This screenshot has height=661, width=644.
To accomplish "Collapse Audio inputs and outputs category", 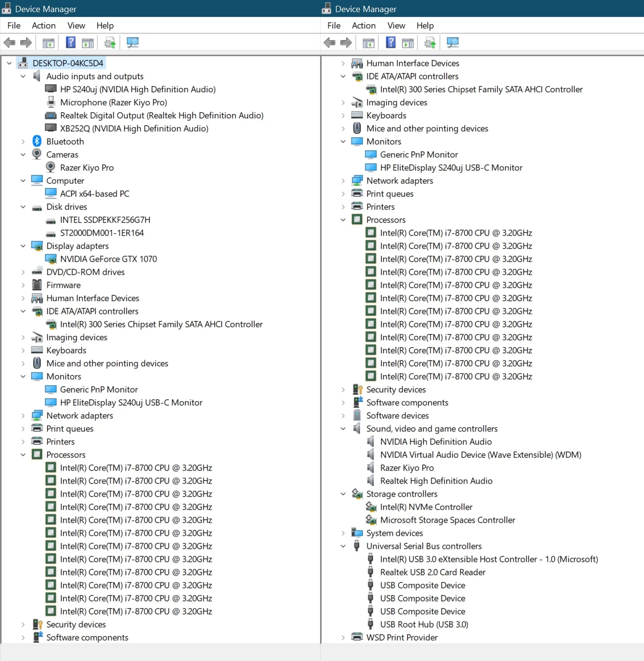I will point(23,76).
